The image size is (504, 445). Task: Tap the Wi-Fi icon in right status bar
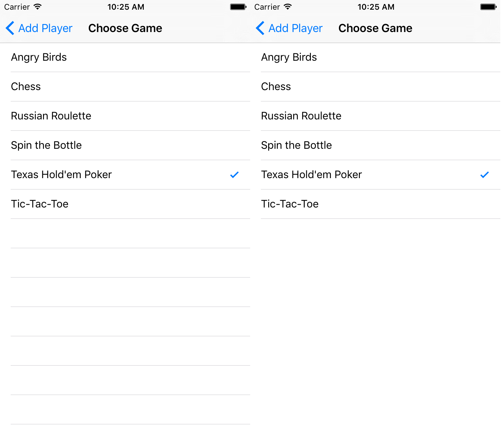[288, 7]
